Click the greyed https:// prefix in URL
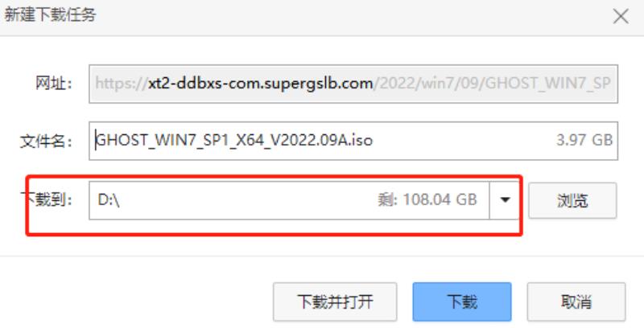 click(122, 84)
